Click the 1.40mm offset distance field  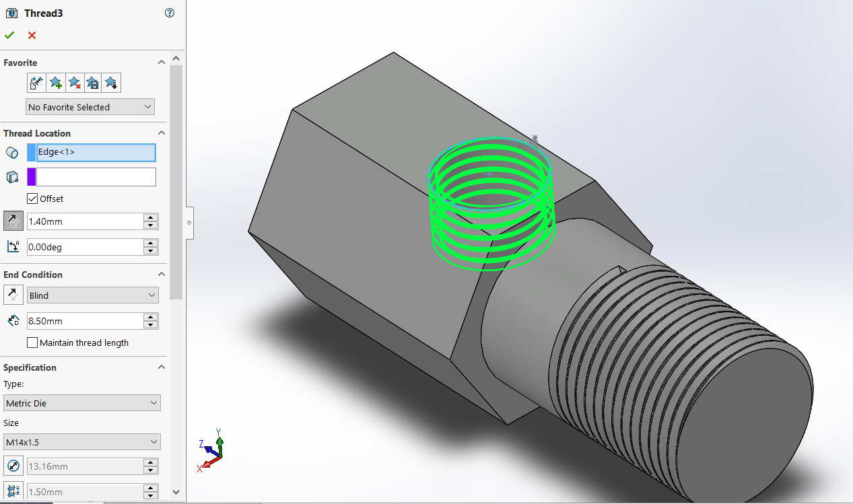click(x=85, y=221)
